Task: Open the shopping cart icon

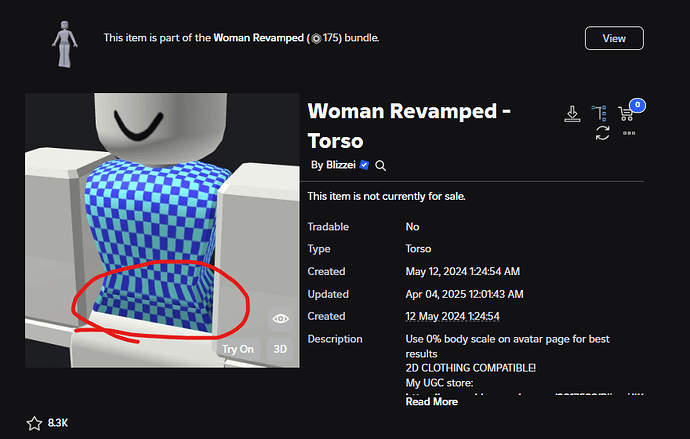Action: (625, 113)
